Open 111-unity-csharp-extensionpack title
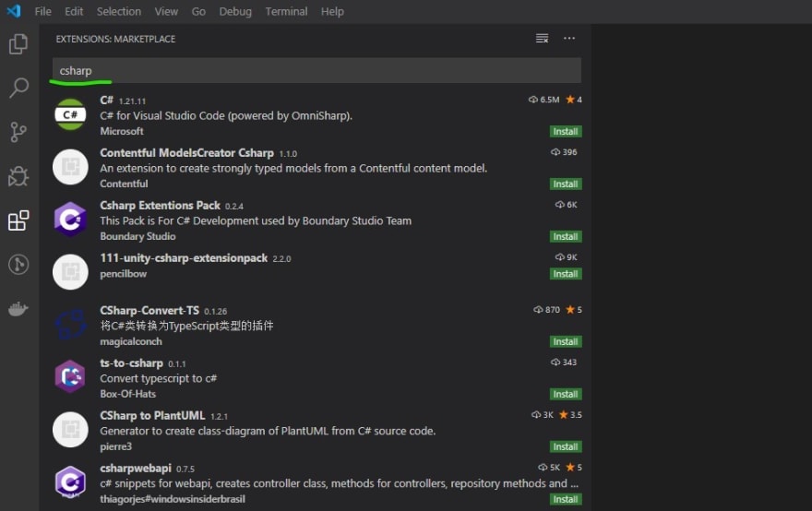Image resolution: width=812 pixels, height=511 pixels. coord(184,258)
